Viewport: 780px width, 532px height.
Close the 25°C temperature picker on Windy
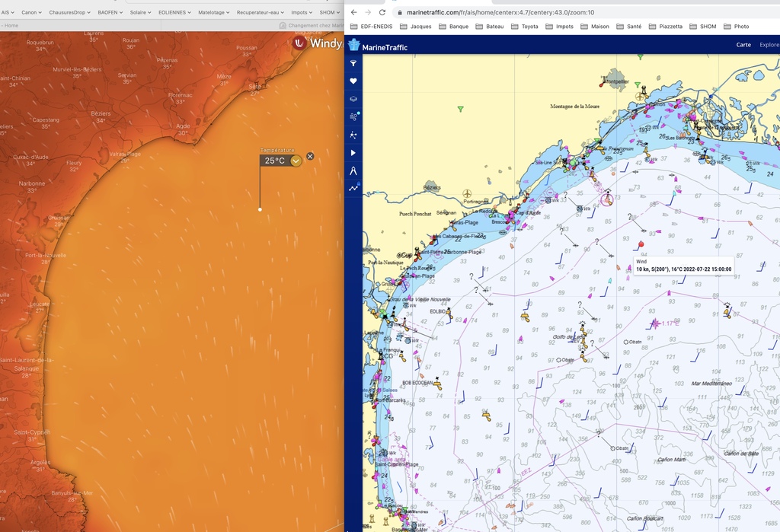pyautogui.click(x=310, y=156)
